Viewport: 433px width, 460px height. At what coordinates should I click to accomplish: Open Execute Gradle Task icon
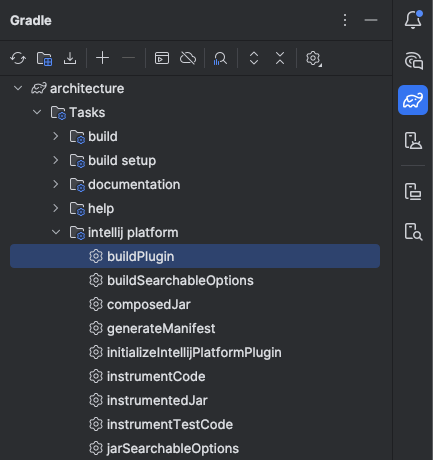[x=162, y=58]
